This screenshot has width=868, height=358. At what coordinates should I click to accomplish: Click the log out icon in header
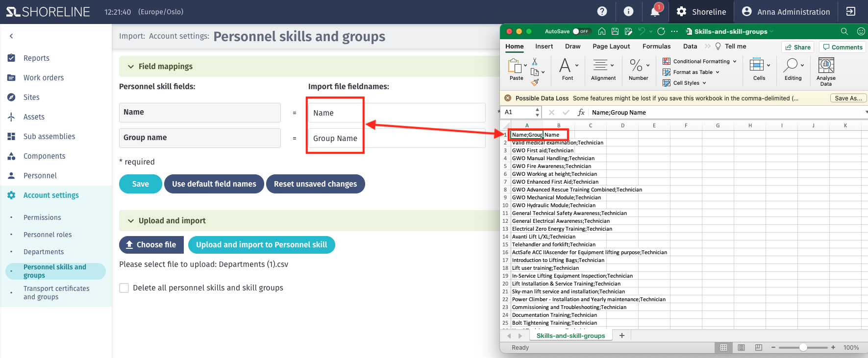[x=851, y=11]
